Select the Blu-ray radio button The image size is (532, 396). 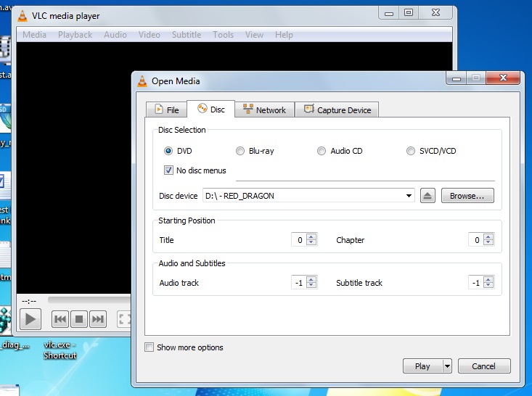pos(240,151)
